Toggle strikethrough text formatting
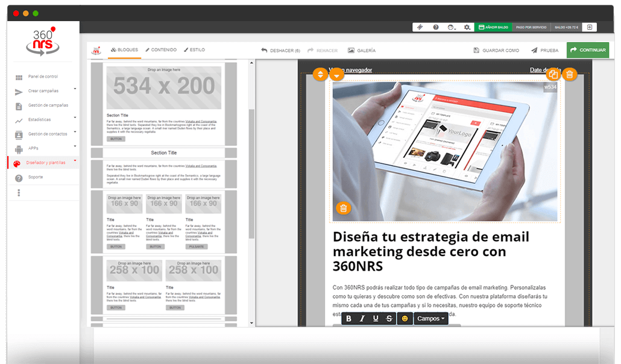 tap(389, 318)
